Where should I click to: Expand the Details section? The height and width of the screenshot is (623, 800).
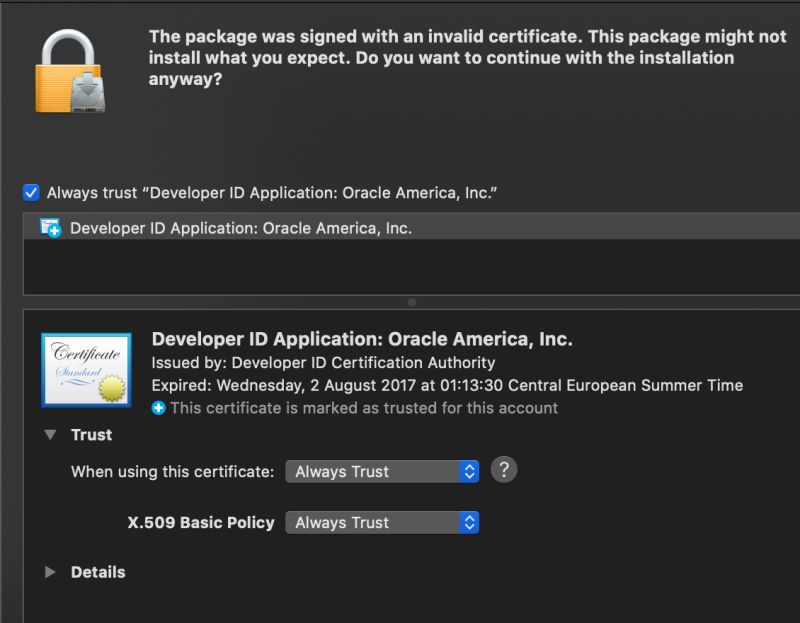[x=50, y=572]
